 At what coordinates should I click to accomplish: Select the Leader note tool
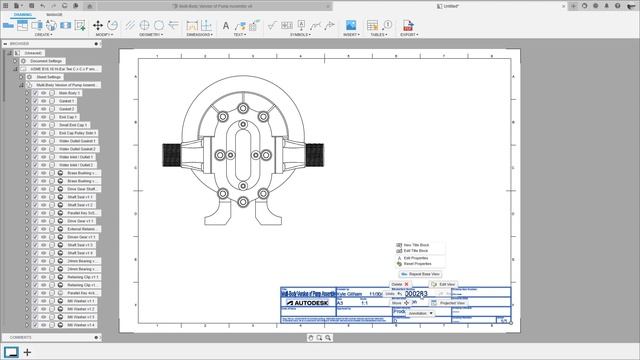click(240, 25)
